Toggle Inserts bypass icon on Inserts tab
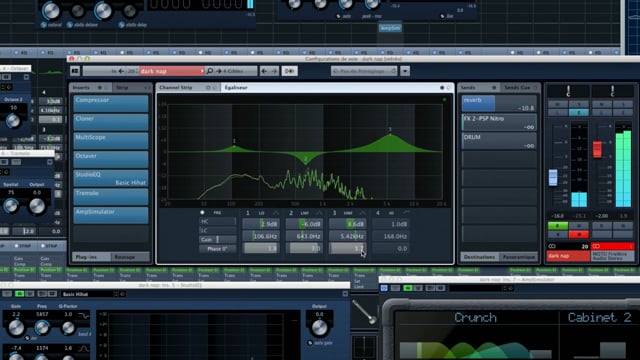The width and height of the screenshot is (640, 360). (x=100, y=87)
